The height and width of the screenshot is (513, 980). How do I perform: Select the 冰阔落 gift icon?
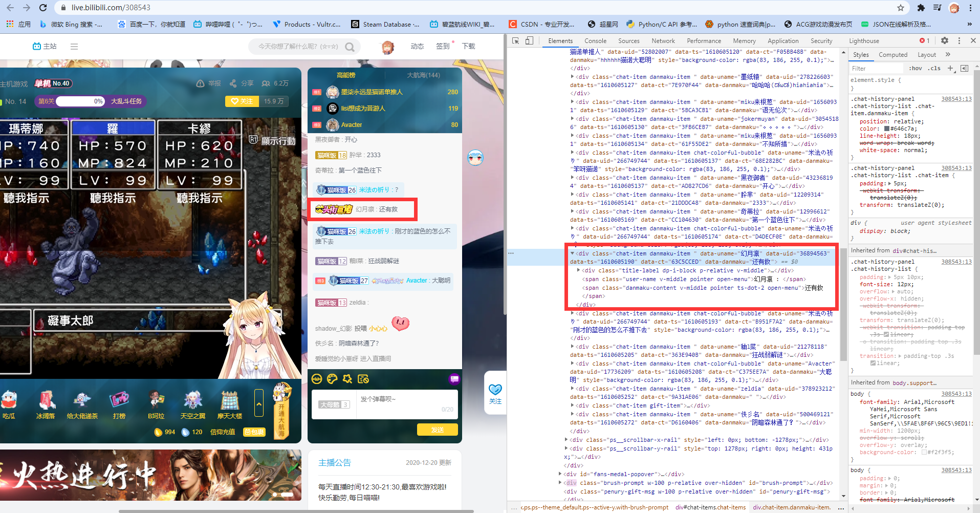point(46,400)
